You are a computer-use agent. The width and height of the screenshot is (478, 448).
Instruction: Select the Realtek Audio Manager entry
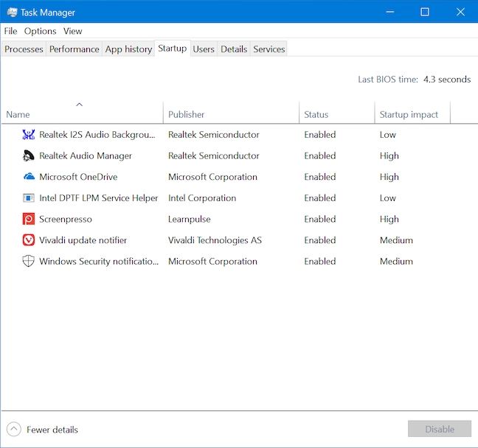tap(86, 156)
